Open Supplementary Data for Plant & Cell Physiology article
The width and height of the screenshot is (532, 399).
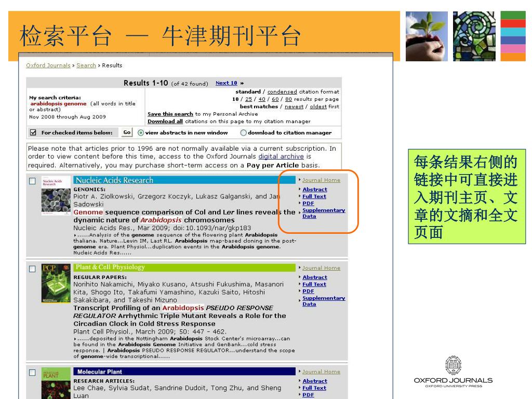click(324, 301)
